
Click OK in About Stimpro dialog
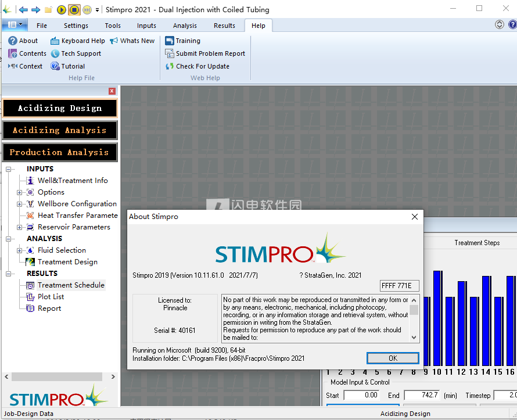point(393,358)
